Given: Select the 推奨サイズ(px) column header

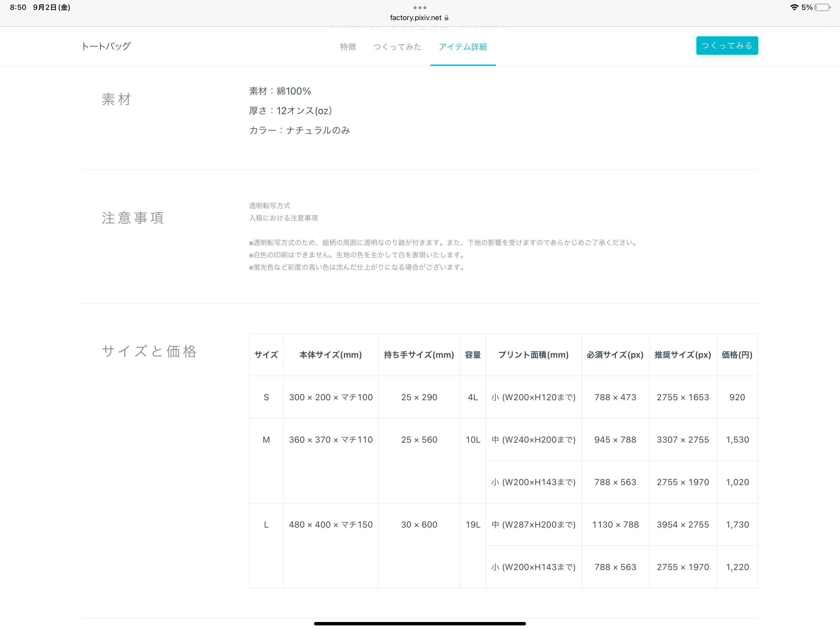Looking at the screenshot, I should 682,354.
